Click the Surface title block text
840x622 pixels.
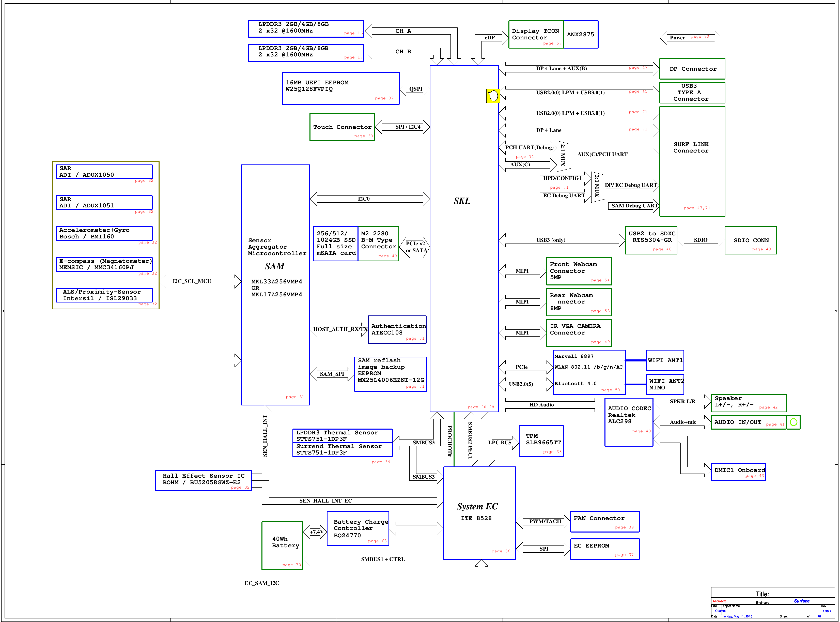coord(802,601)
